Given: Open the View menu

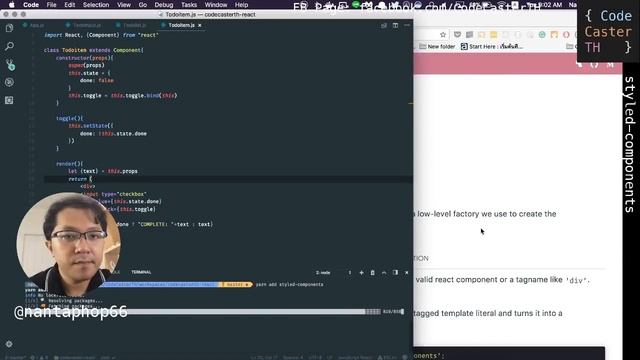Looking at the screenshot, I should [124, 5].
